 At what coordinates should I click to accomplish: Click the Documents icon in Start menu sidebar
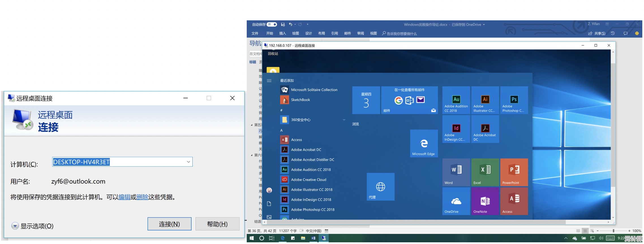point(269,204)
